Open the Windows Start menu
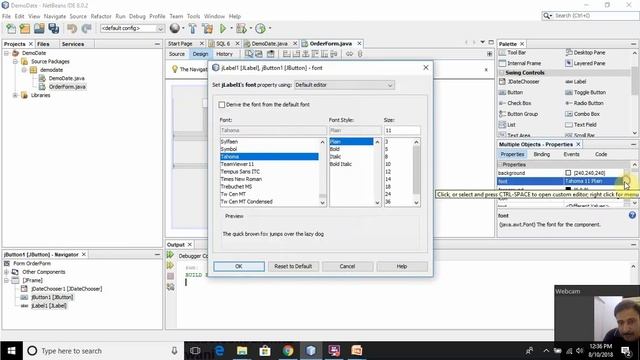The height and width of the screenshot is (360, 640). click(11, 351)
